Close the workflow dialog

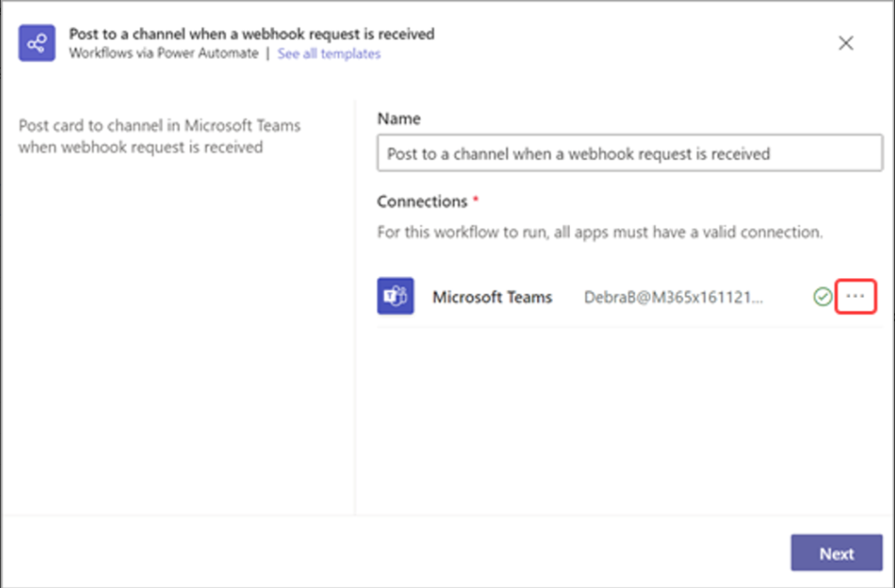(x=846, y=43)
